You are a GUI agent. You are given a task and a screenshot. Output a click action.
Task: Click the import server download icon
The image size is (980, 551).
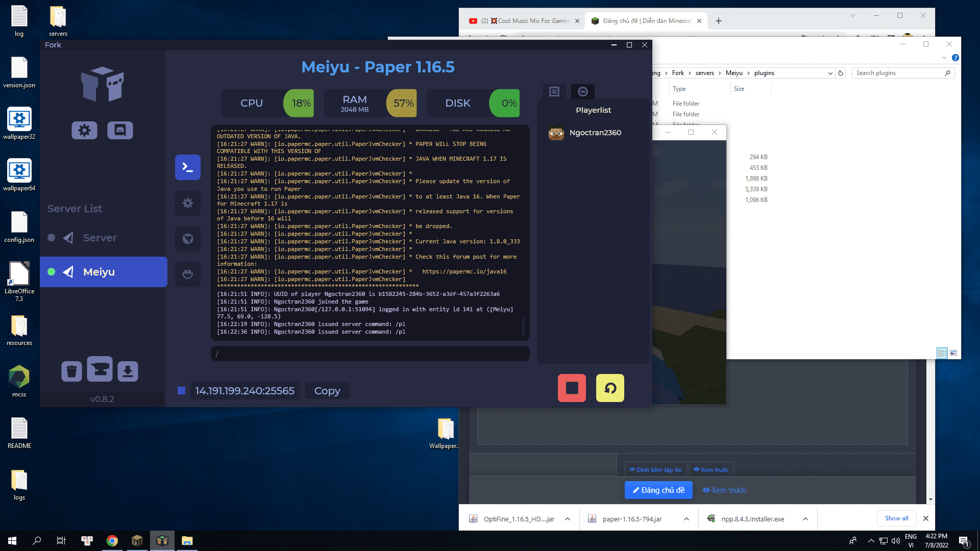click(128, 371)
